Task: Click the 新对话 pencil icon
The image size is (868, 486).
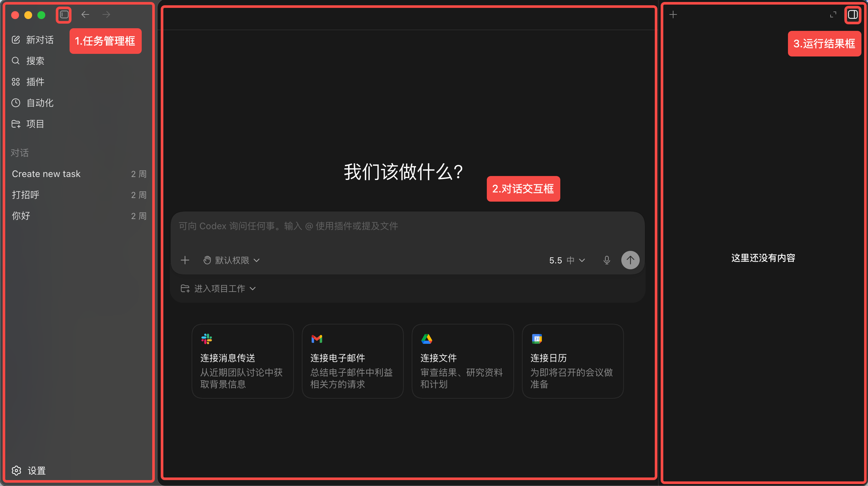Action: (16, 40)
